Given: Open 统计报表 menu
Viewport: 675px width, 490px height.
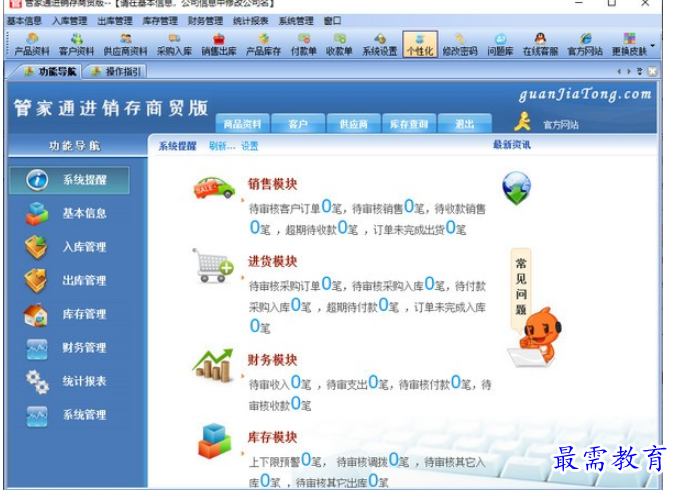Looking at the screenshot, I should pyautogui.click(x=251, y=20).
